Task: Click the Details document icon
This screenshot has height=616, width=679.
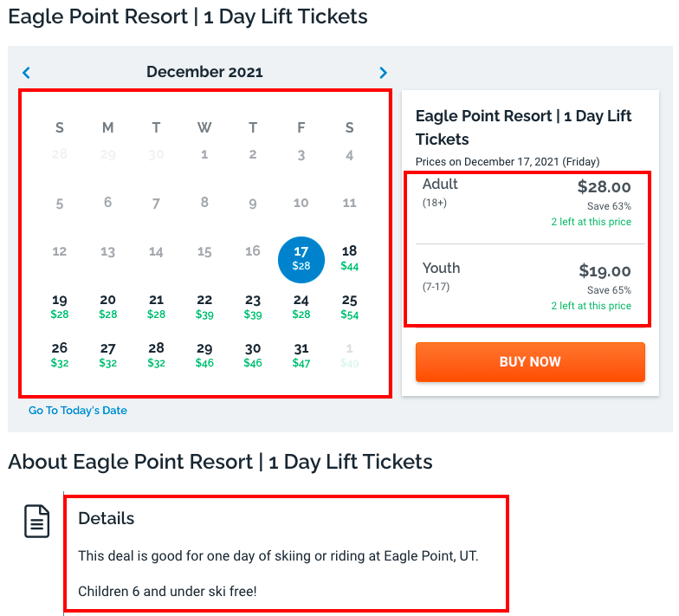Action: click(36, 521)
